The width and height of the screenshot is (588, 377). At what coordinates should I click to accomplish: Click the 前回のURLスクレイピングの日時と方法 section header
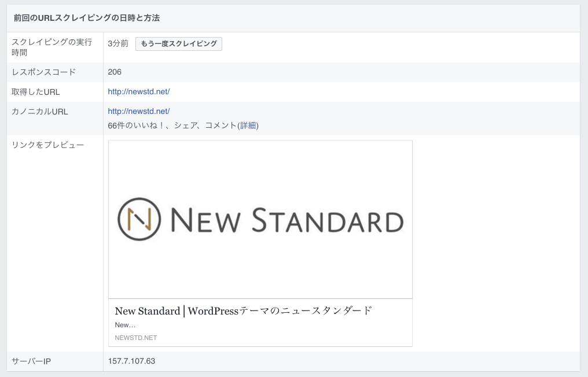pos(87,18)
